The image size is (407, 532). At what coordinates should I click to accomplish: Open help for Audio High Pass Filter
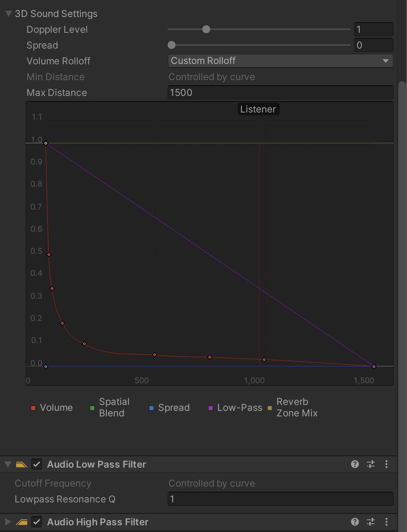(x=355, y=522)
